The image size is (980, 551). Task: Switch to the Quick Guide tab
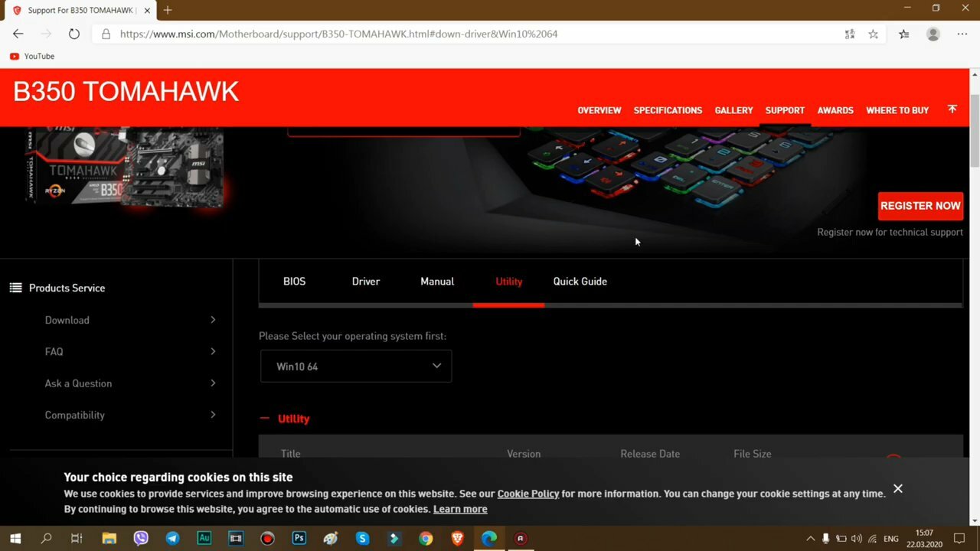(580, 282)
